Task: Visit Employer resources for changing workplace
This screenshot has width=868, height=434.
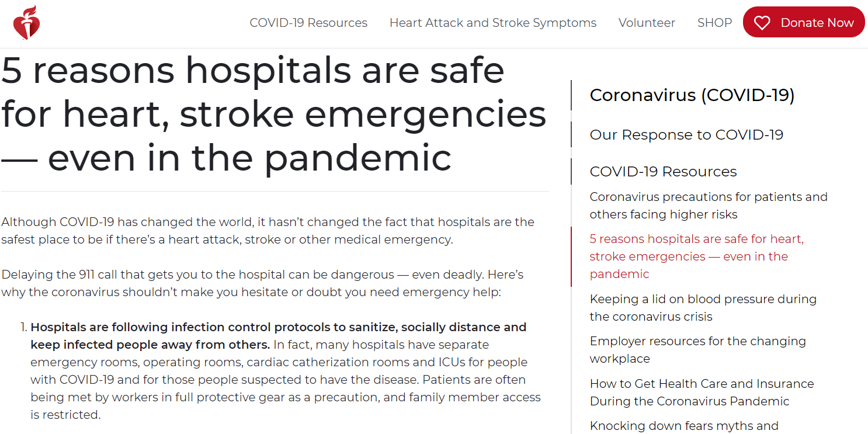Action: 697,350
